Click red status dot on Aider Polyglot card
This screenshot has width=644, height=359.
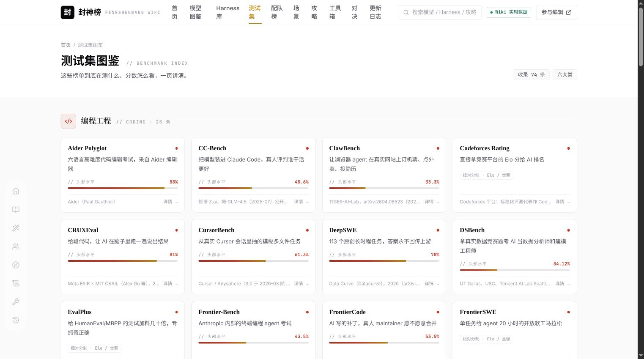[176, 148]
